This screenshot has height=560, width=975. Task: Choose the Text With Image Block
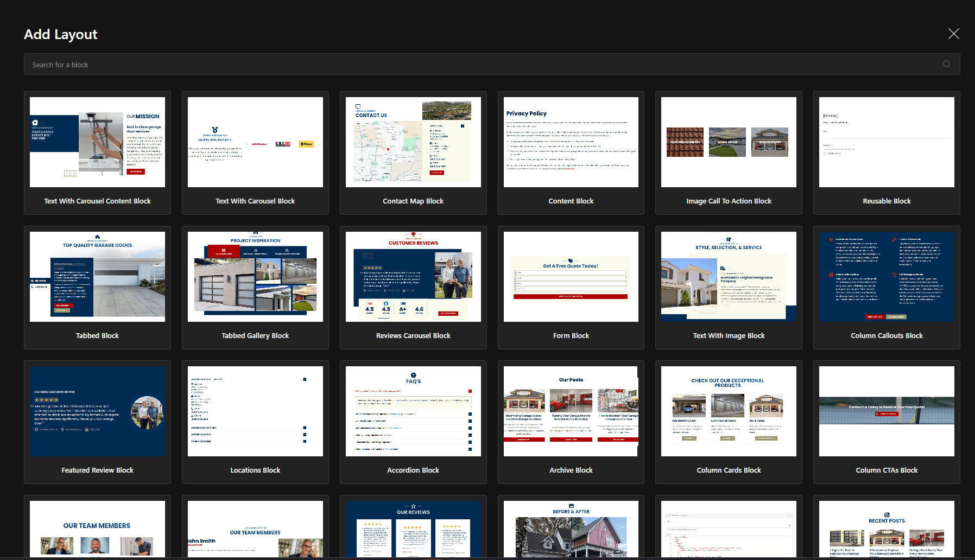tap(729, 288)
